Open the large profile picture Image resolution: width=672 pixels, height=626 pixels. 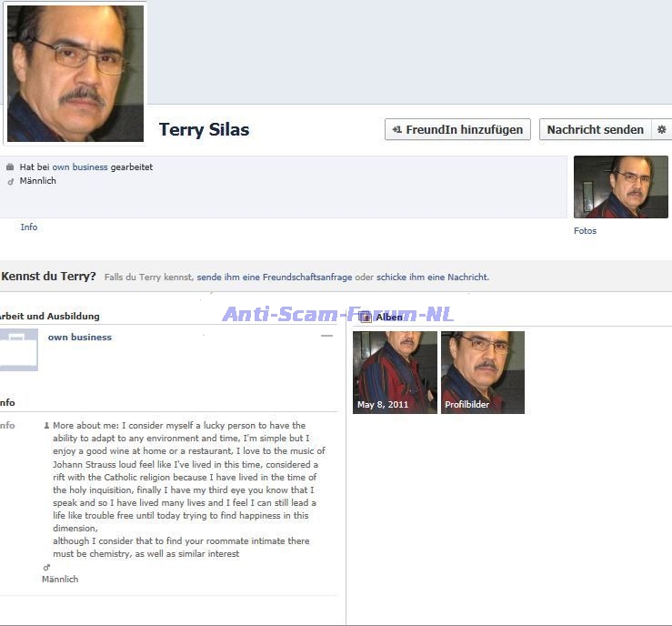[x=75, y=73]
